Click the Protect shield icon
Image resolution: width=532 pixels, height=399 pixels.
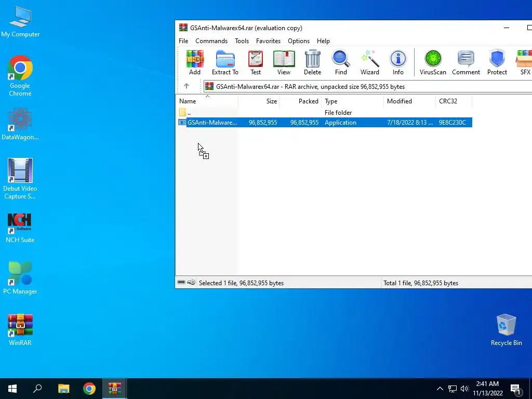[x=497, y=62]
